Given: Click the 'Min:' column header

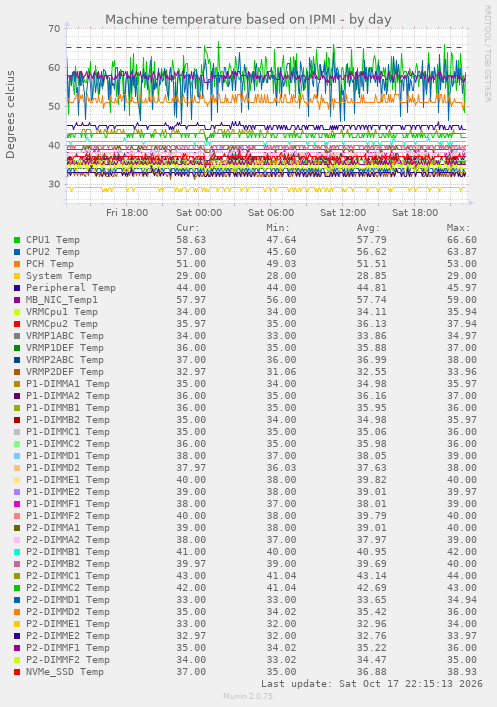Looking at the screenshot, I should pyautogui.click(x=278, y=228).
